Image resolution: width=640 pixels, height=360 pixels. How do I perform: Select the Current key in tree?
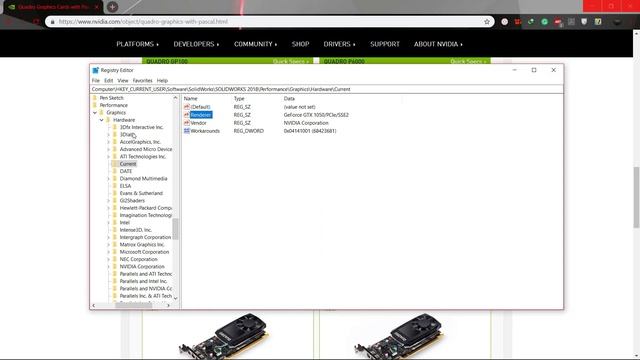(x=128, y=164)
